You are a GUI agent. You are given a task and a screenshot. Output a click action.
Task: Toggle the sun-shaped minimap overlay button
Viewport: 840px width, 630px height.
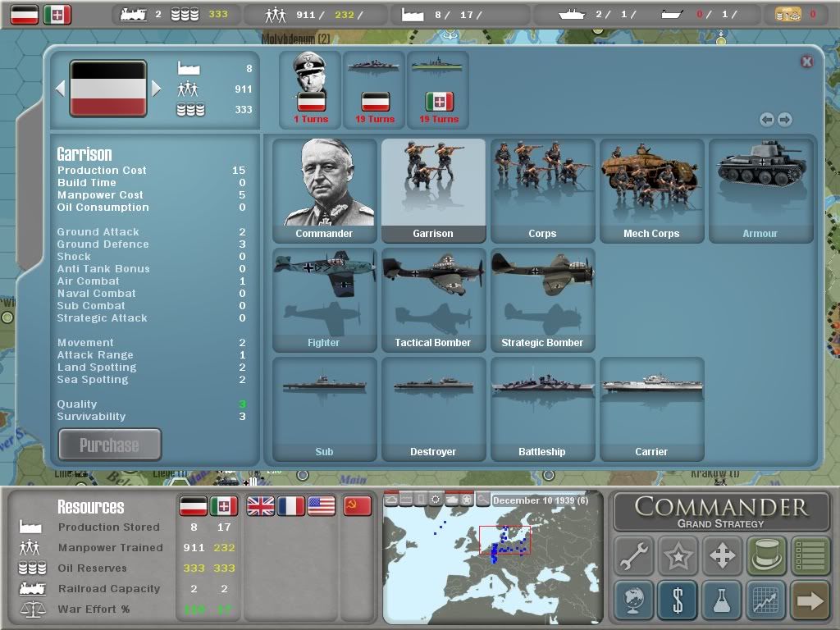tap(436, 500)
